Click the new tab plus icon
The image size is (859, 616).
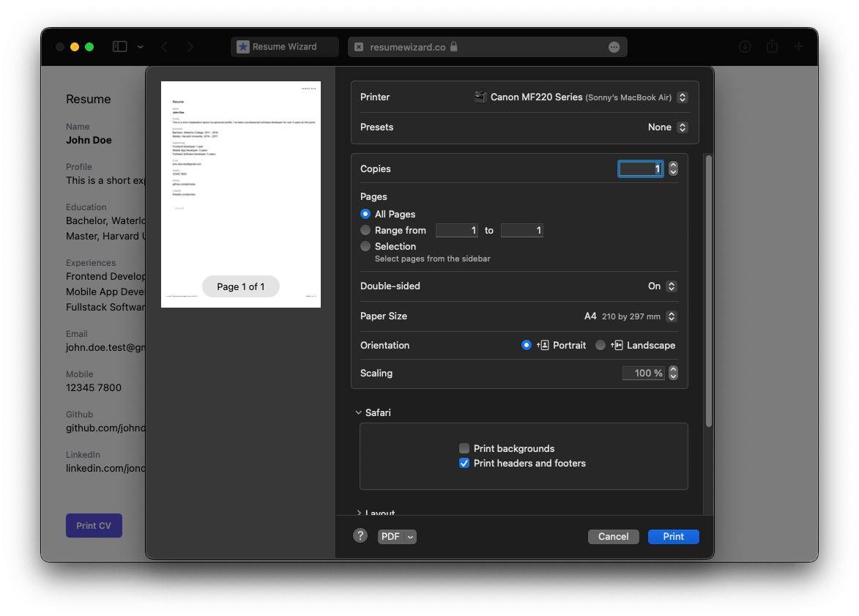click(799, 47)
